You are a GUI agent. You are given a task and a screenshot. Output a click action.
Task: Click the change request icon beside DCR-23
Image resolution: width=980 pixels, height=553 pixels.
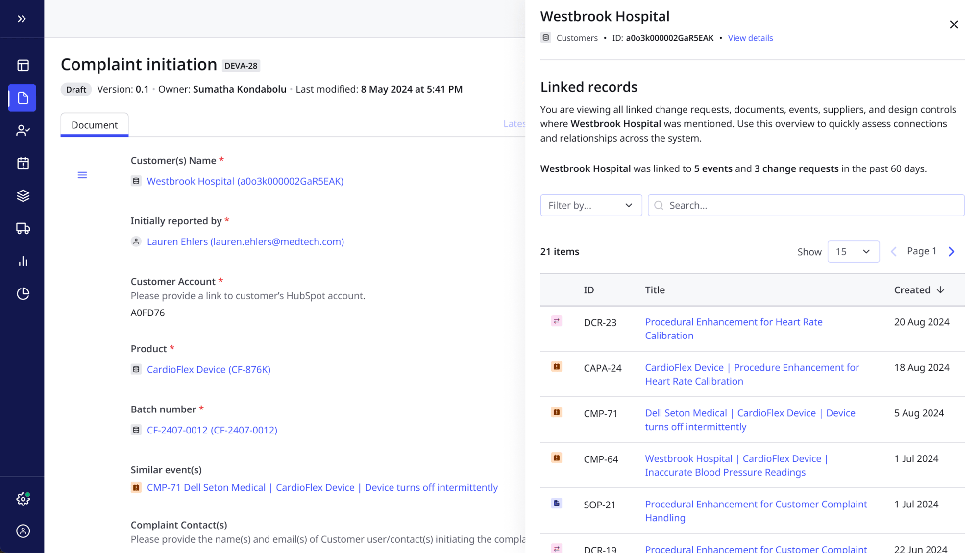click(x=556, y=322)
